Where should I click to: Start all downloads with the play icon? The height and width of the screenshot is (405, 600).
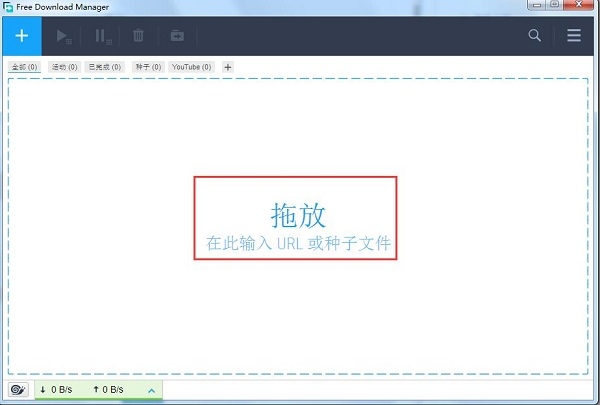[x=64, y=36]
